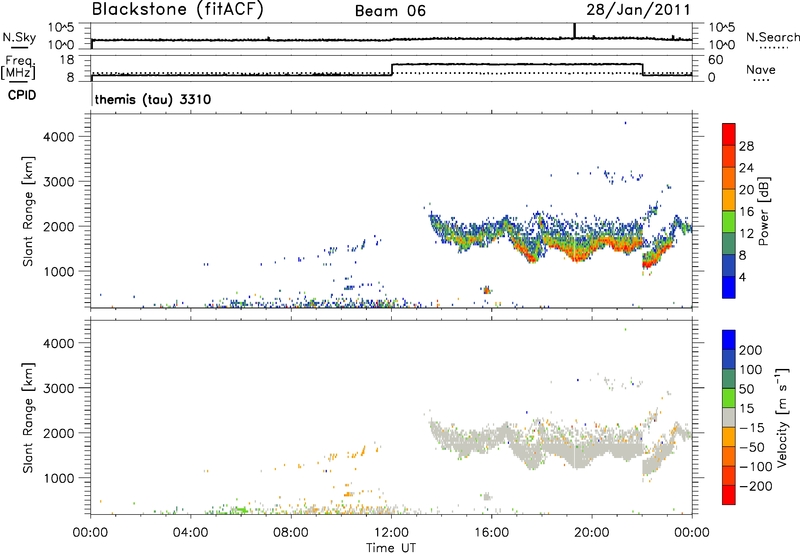Click the Beam 06 label
Screen dimensions: 800x554
click(x=390, y=11)
